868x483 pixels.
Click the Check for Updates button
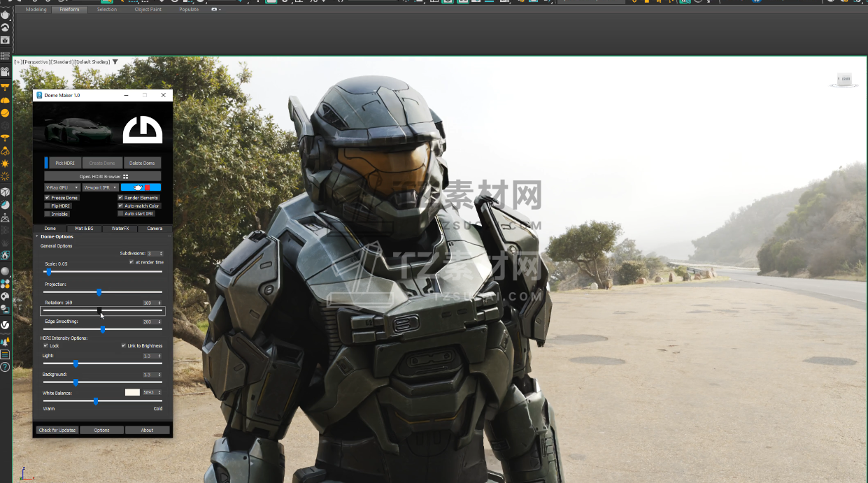(x=57, y=430)
